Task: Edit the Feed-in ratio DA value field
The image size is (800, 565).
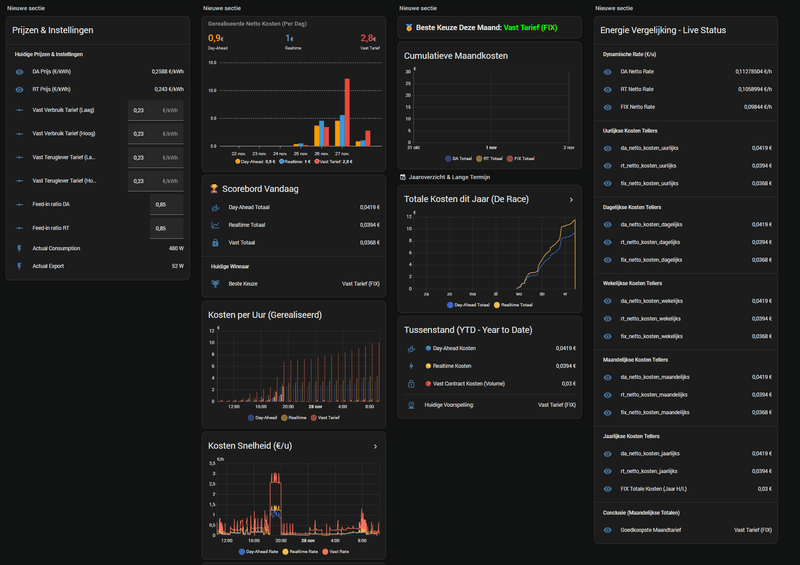Action: (x=167, y=204)
